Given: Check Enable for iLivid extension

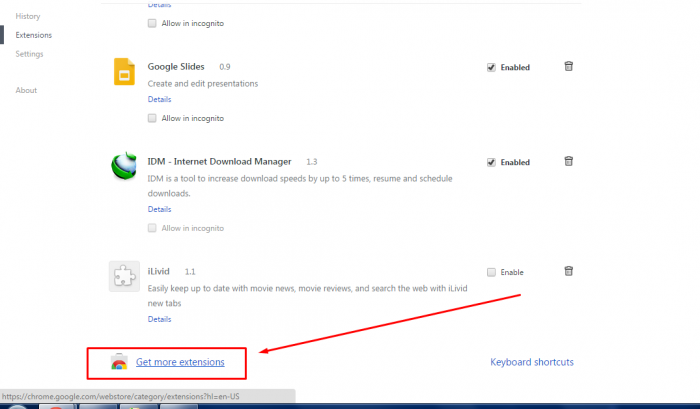Looking at the screenshot, I should 491,272.
